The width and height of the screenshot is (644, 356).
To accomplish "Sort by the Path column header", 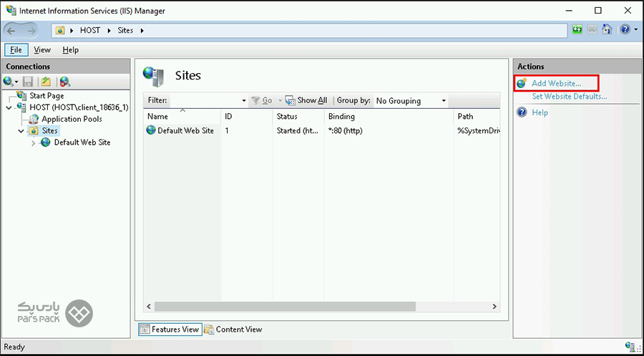I will [477, 116].
